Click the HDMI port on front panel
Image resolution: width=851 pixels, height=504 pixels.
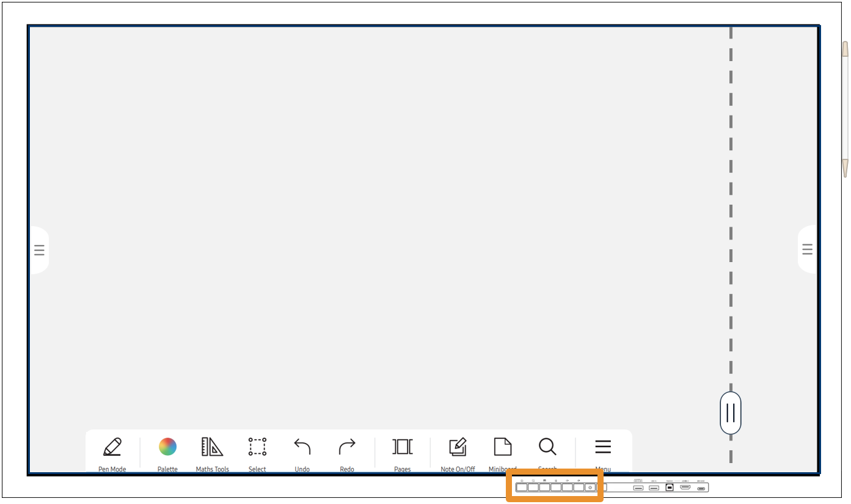click(685, 488)
